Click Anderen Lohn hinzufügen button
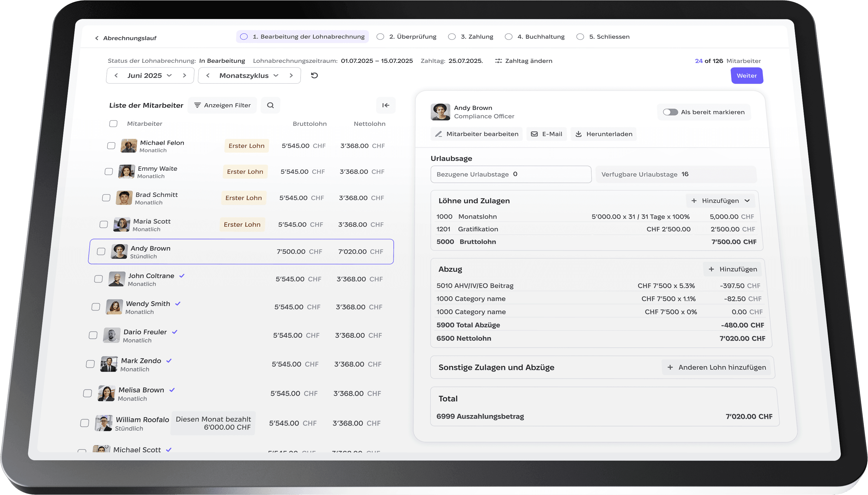 click(x=717, y=367)
